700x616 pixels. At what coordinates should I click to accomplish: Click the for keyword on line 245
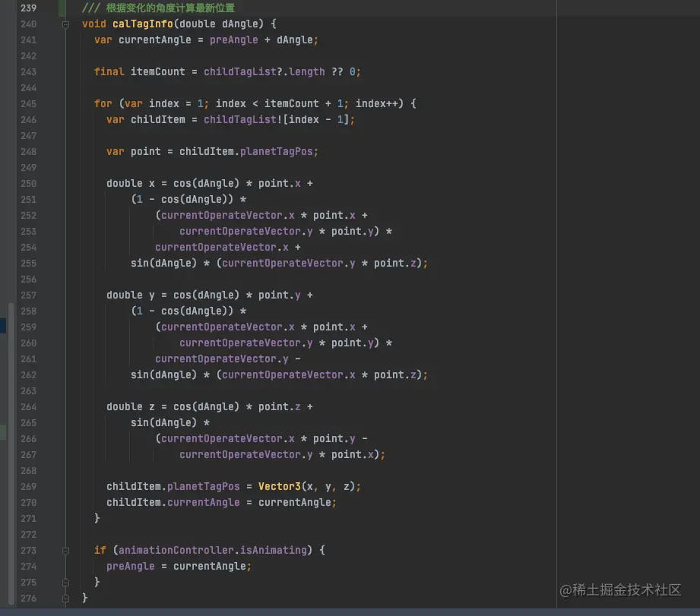tap(103, 103)
